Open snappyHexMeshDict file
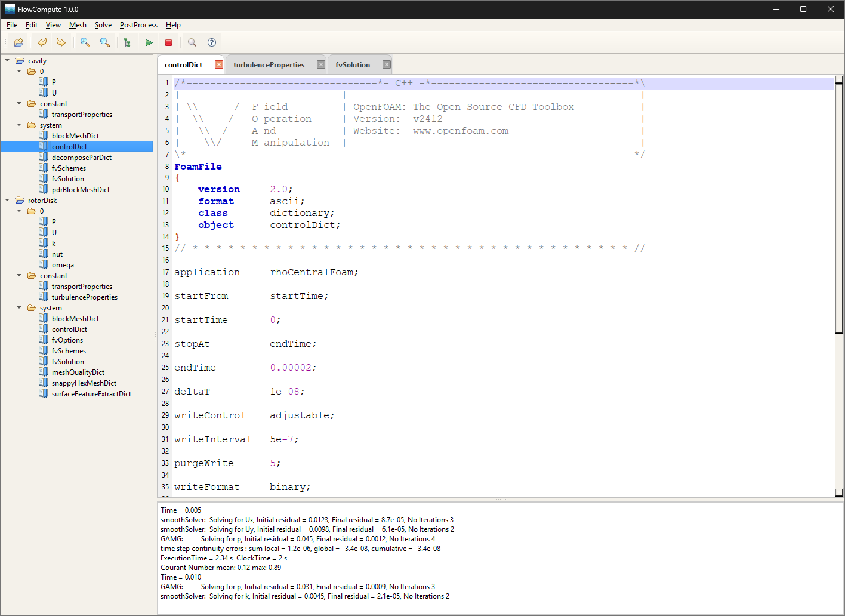Screen dimensions: 845x616 pos(84,383)
